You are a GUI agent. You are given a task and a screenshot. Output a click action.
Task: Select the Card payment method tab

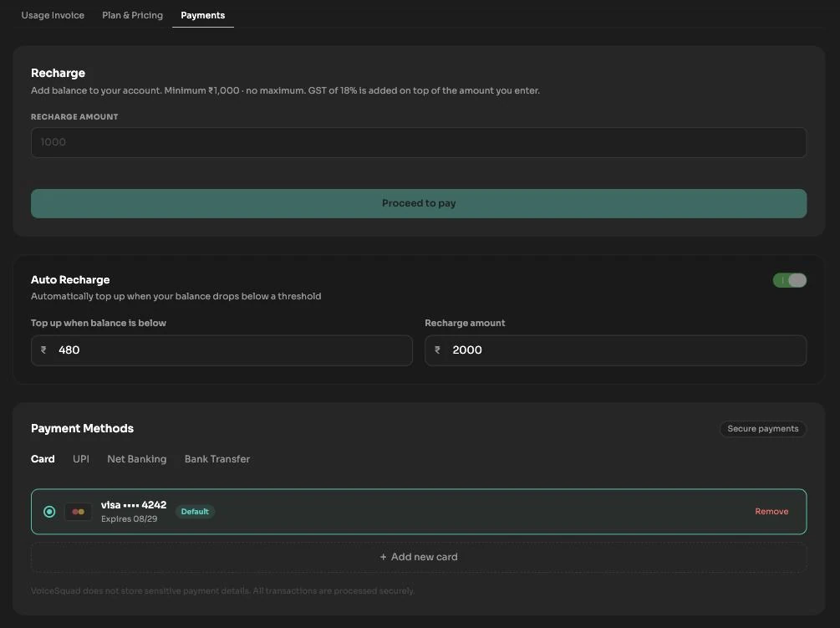[x=43, y=459]
